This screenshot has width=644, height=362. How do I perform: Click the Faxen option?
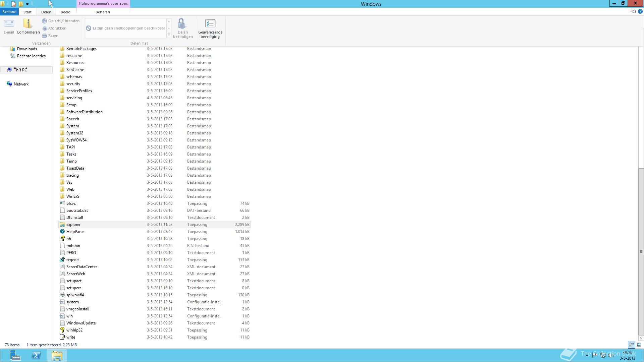[x=50, y=36]
